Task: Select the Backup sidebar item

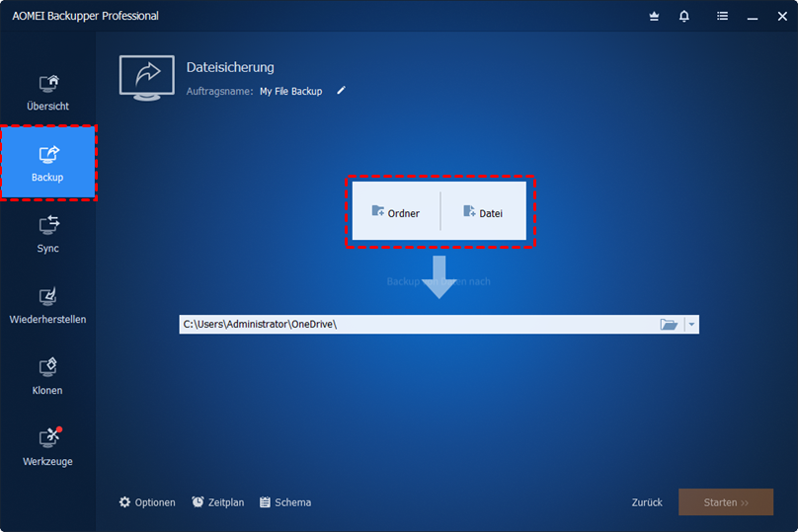Action: pos(47,163)
